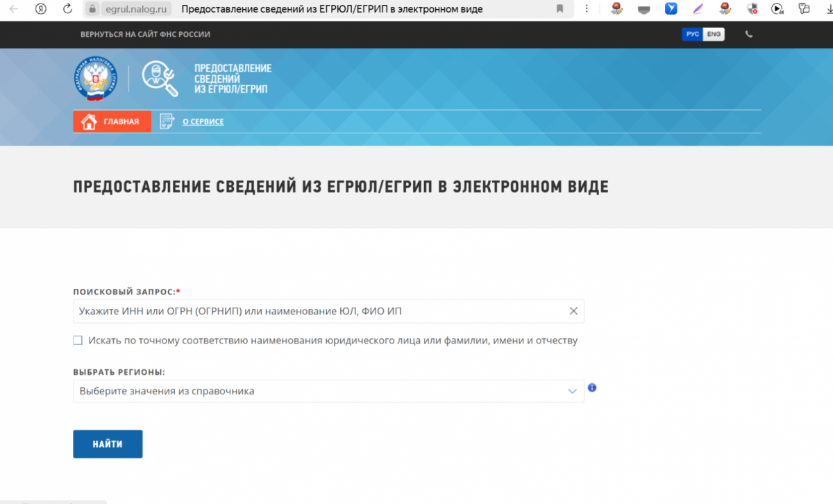The image size is (833, 504).
Task: Open the 'Выберите значения из справочника' regions field
Action: point(319,392)
